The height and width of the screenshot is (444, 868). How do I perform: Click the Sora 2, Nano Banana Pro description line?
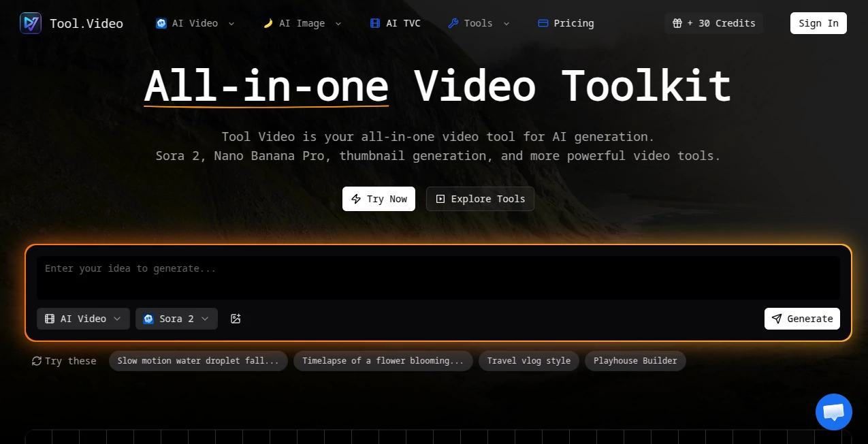click(x=438, y=156)
